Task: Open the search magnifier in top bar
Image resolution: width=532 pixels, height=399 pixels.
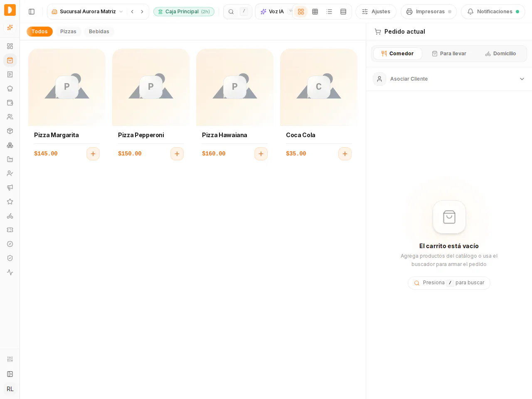Action: click(231, 12)
